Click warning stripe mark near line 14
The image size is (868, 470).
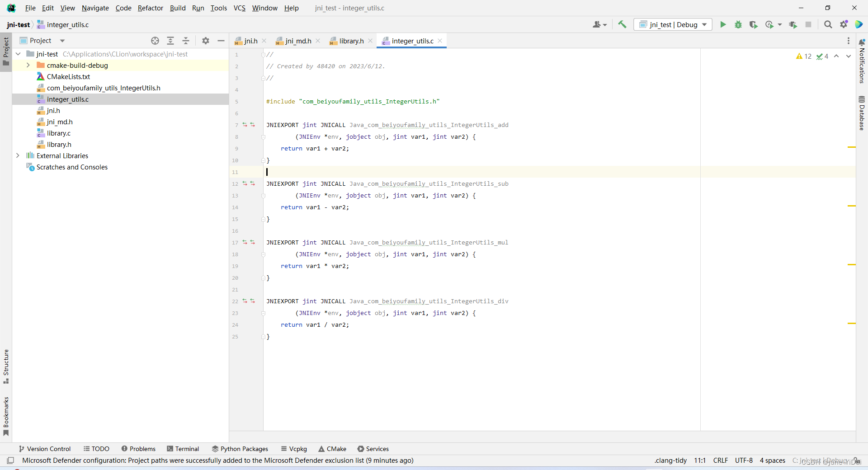click(x=852, y=206)
